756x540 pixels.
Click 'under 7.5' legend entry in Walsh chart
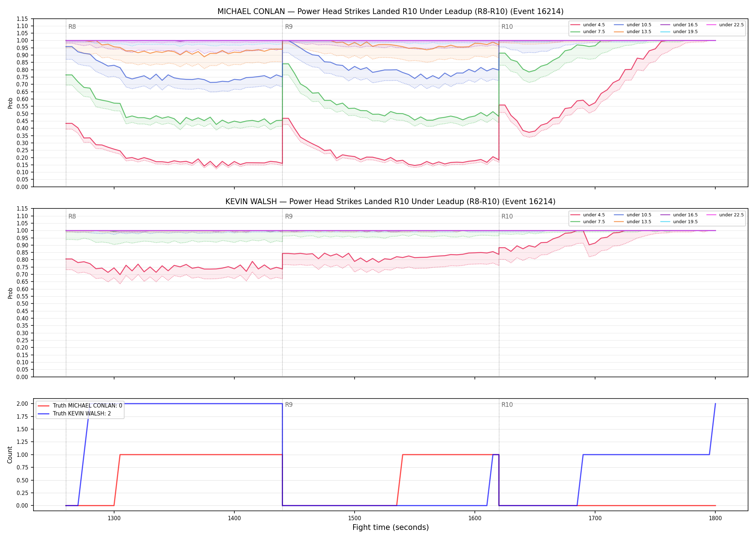tap(588, 222)
